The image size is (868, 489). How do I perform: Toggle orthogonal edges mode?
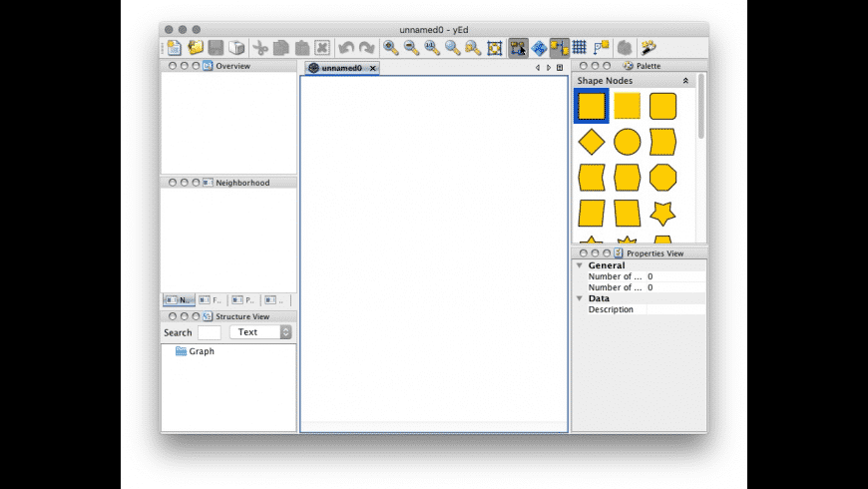click(559, 48)
